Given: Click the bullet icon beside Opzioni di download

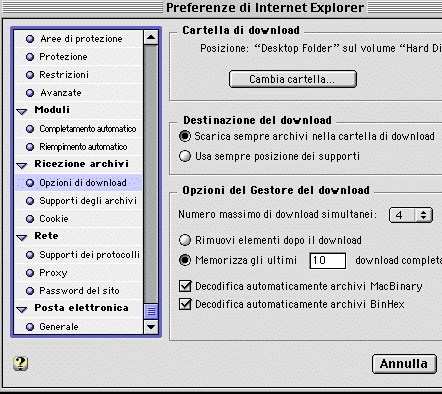Looking at the screenshot, I should click(x=30, y=183).
